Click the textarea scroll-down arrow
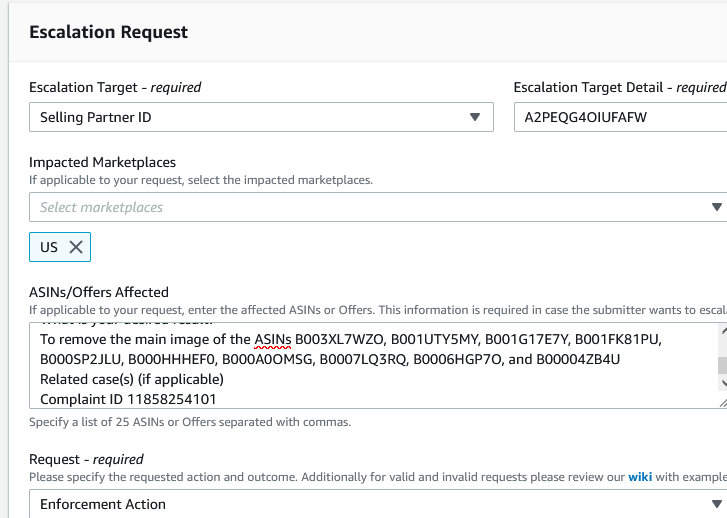 click(x=722, y=384)
